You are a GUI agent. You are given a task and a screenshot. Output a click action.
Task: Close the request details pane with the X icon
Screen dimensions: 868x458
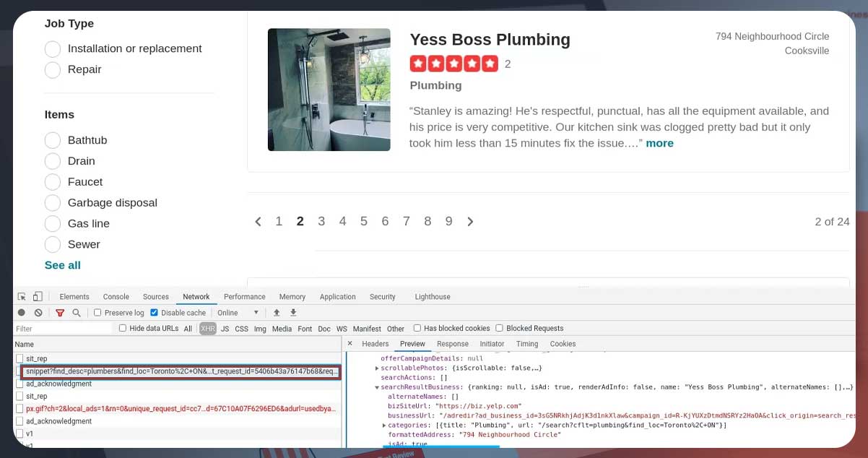point(350,344)
